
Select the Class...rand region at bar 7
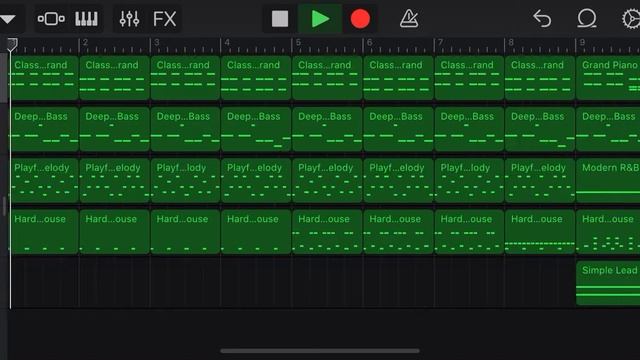click(469, 78)
